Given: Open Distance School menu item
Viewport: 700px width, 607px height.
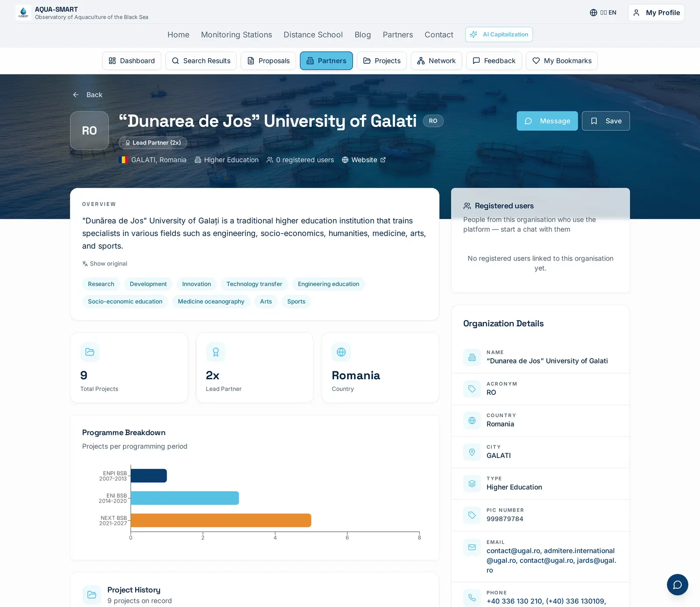Looking at the screenshot, I should click(x=313, y=35).
